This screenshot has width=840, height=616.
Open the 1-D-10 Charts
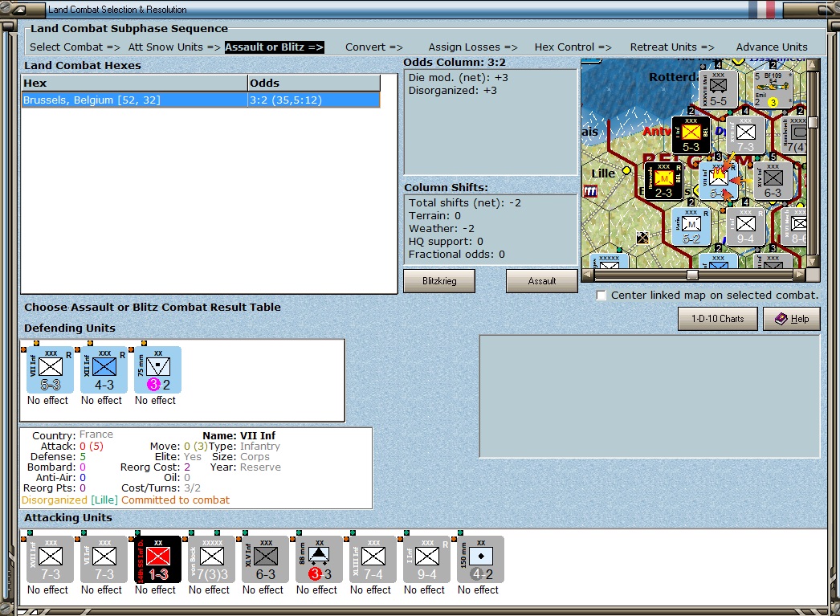(x=717, y=319)
